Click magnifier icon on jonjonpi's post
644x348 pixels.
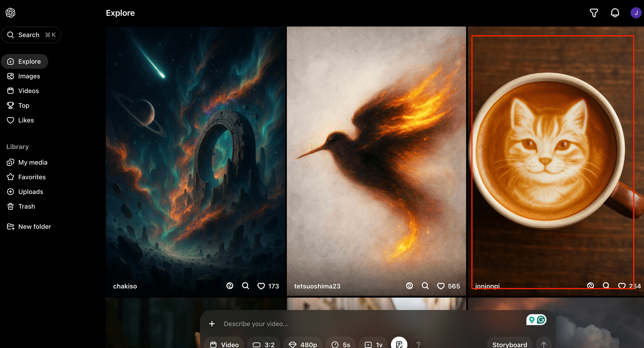(x=606, y=286)
